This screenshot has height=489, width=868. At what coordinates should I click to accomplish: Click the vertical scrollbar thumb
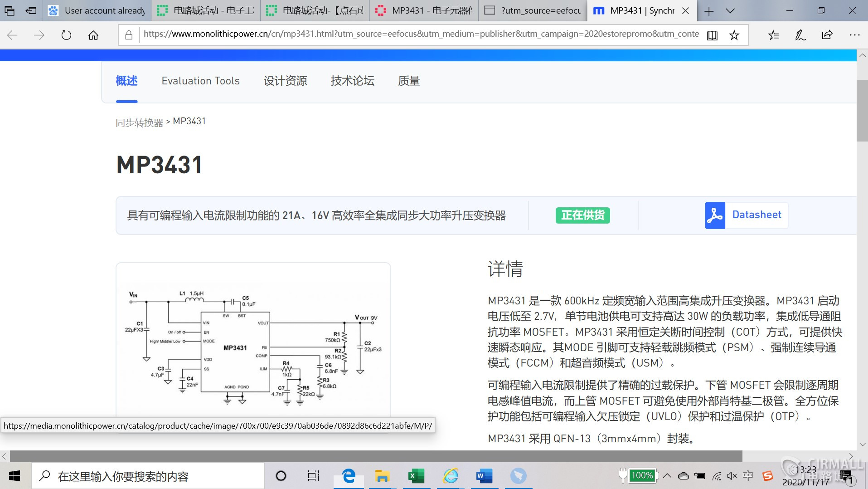coord(862,111)
